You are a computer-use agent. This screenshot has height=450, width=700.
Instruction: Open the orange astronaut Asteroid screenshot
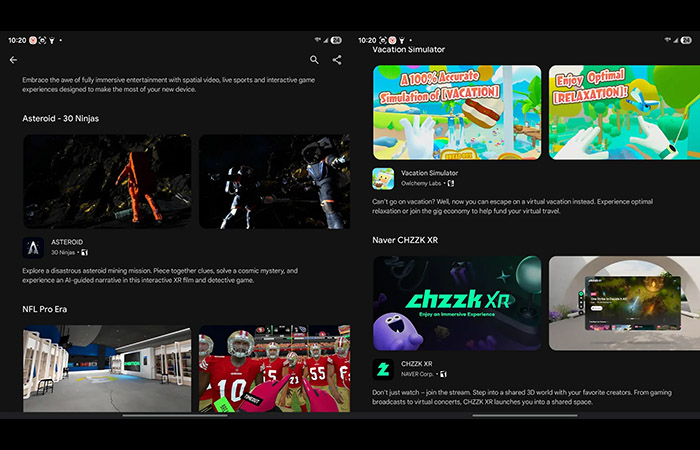(107, 181)
